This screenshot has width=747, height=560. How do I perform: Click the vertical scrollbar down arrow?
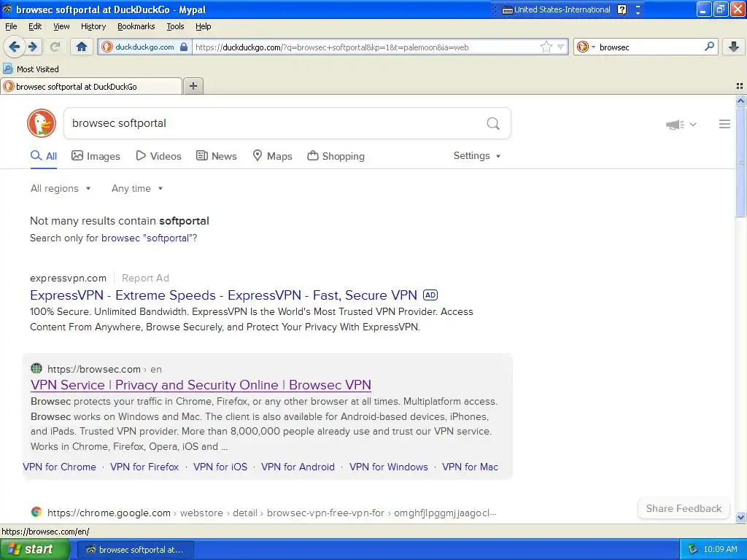(740, 517)
